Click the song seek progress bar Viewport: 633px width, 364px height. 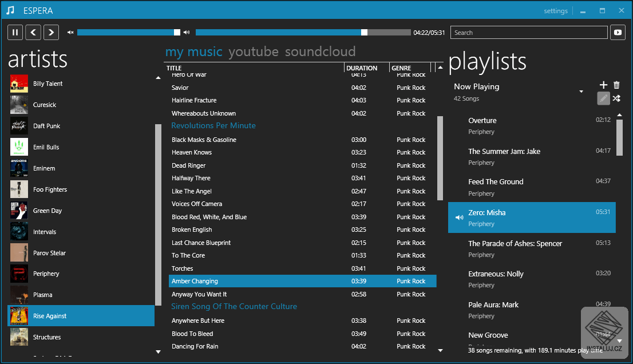click(303, 33)
